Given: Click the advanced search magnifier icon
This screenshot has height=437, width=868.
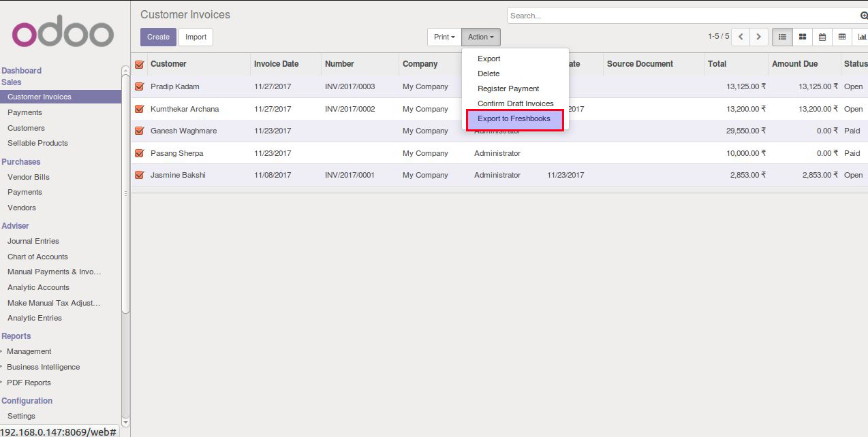Looking at the screenshot, I should pos(864,16).
